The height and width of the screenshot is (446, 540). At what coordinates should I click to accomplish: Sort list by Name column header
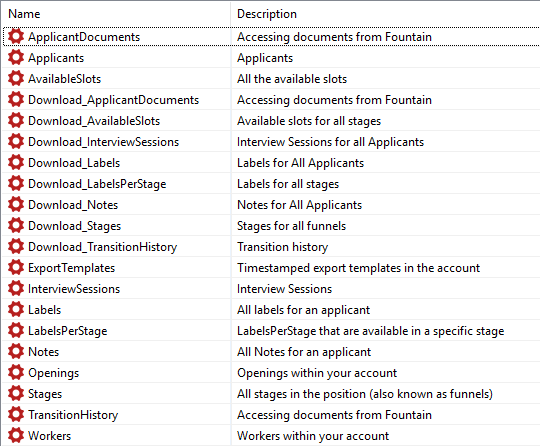24,14
